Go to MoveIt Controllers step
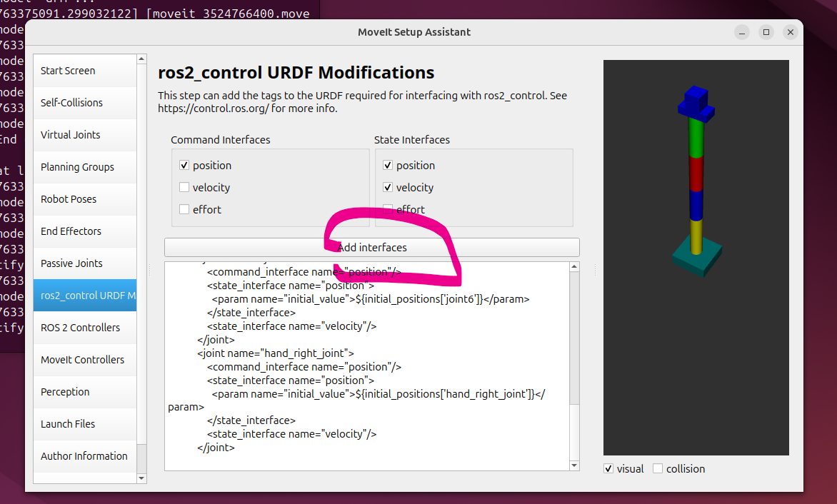 pyautogui.click(x=85, y=360)
